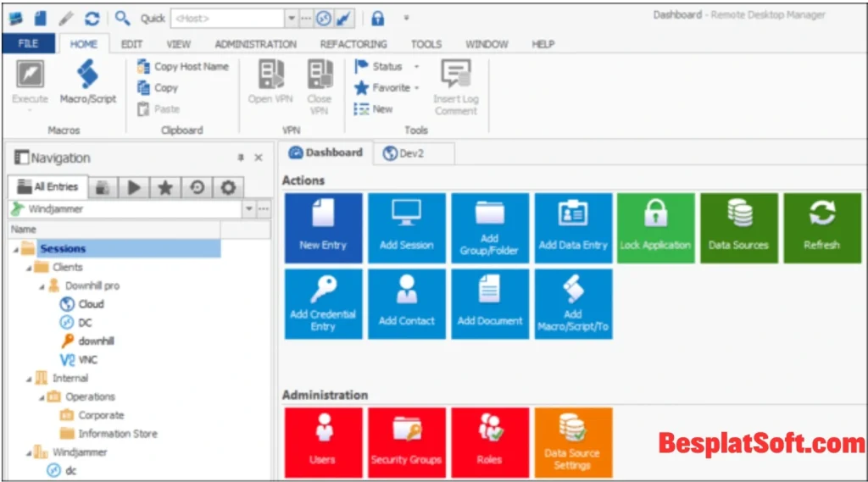Open Data Source Settings tile
Viewport: 868px width, 482px height.
[x=573, y=443]
